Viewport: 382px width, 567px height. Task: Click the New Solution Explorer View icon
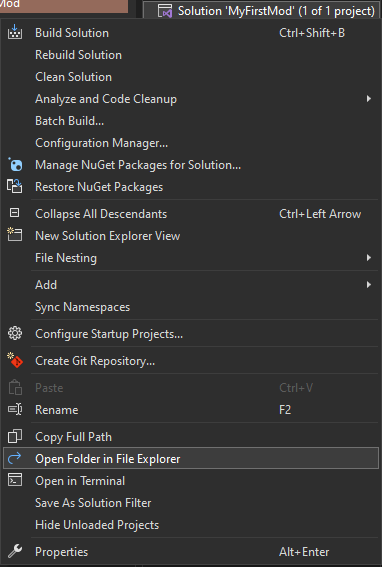click(15, 235)
